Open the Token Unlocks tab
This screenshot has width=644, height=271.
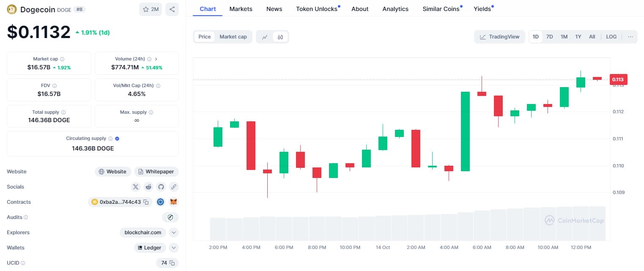point(317,9)
